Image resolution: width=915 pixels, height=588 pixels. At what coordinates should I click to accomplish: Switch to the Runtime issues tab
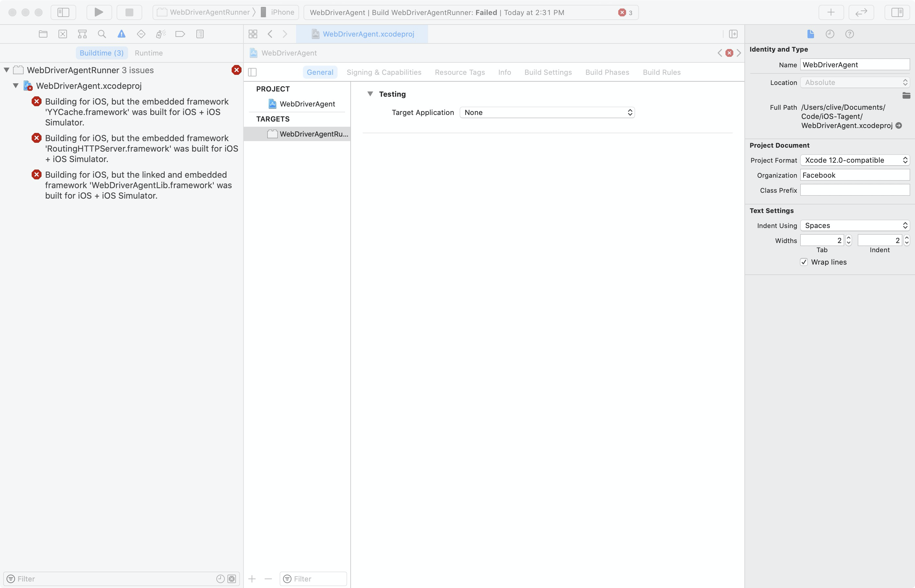149,53
